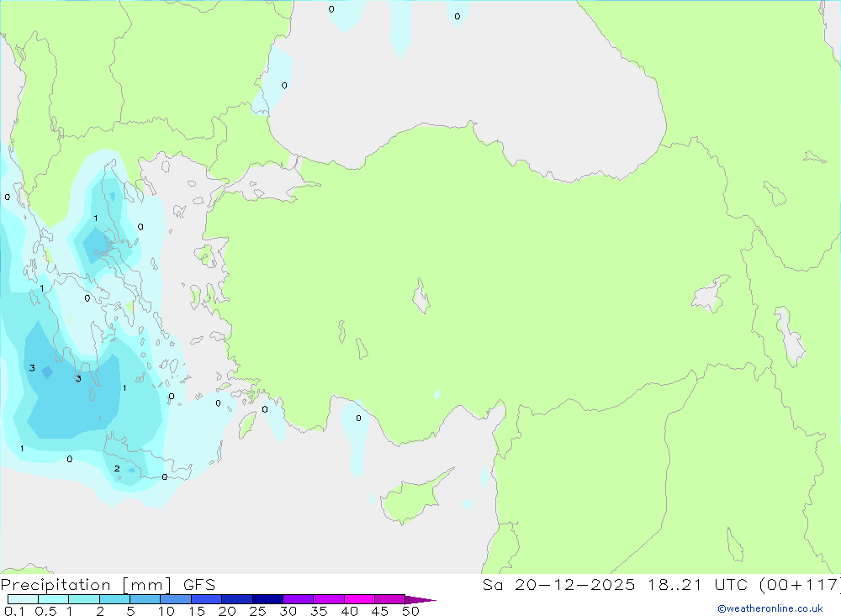Click the 40 legend scale label
The image size is (841, 616).
tap(349, 611)
